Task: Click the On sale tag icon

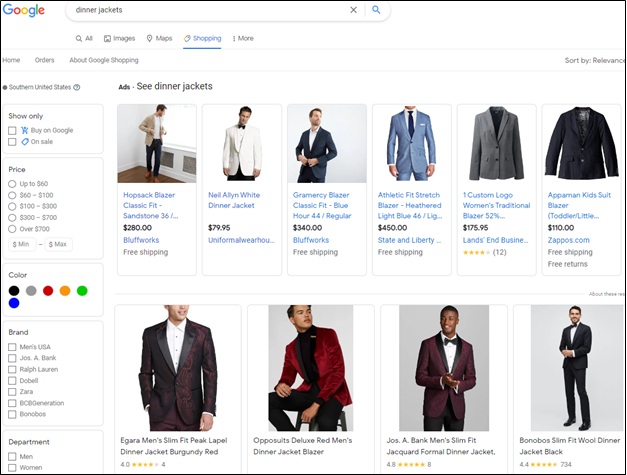Action: tap(25, 142)
